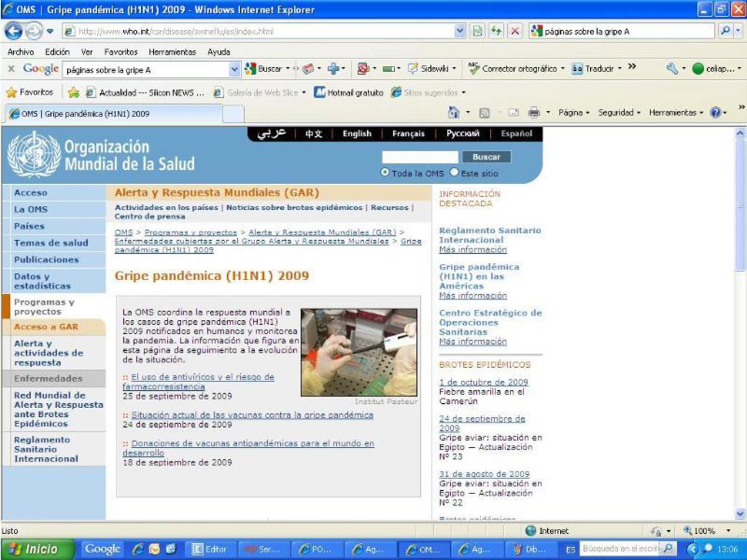The width and height of the screenshot is (747, 560).
Task: Click the Buscar button on OMS site
Action: click(x=486, y=157)
